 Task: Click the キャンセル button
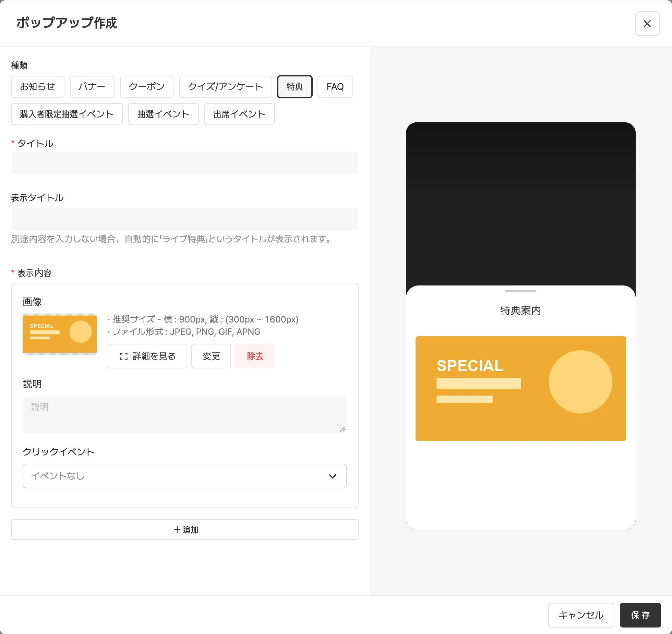[581, 615]
